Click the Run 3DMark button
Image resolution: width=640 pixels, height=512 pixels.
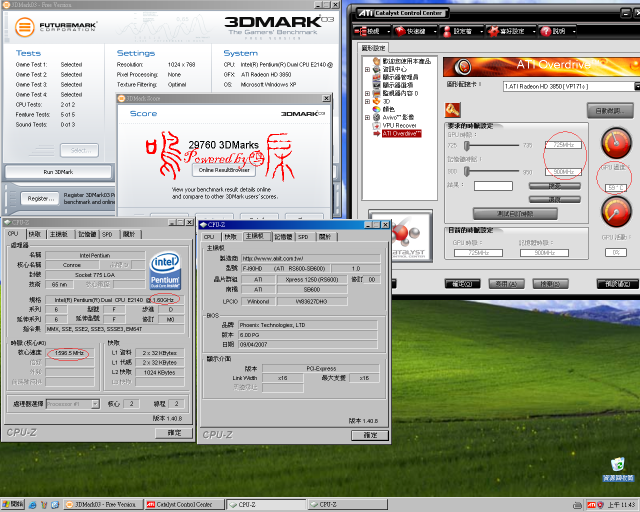click(x=58, y=172)
